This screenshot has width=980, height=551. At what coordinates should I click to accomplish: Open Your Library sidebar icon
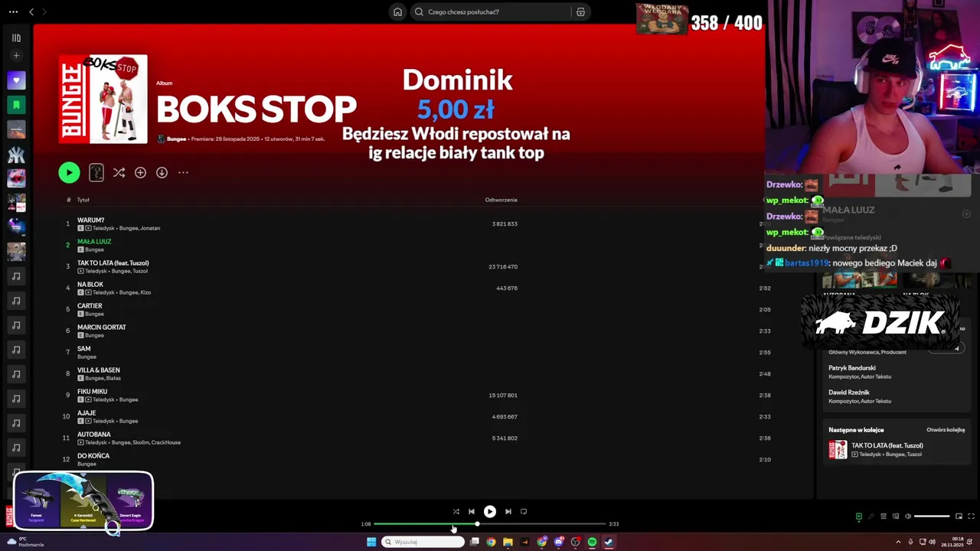(16, 37)
